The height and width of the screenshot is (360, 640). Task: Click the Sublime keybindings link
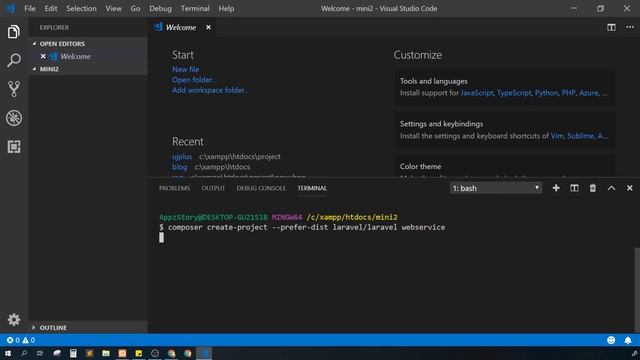point(580,136)
